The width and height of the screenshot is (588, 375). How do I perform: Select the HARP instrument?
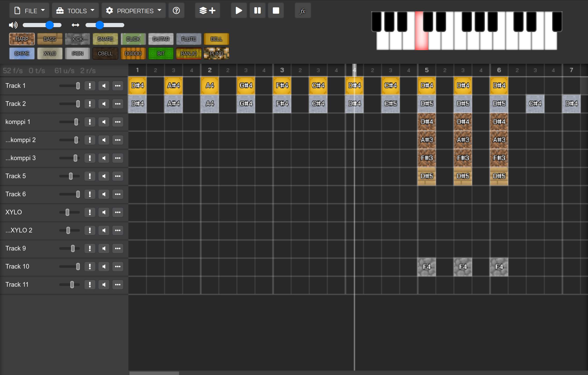click(x=22, y=39)
